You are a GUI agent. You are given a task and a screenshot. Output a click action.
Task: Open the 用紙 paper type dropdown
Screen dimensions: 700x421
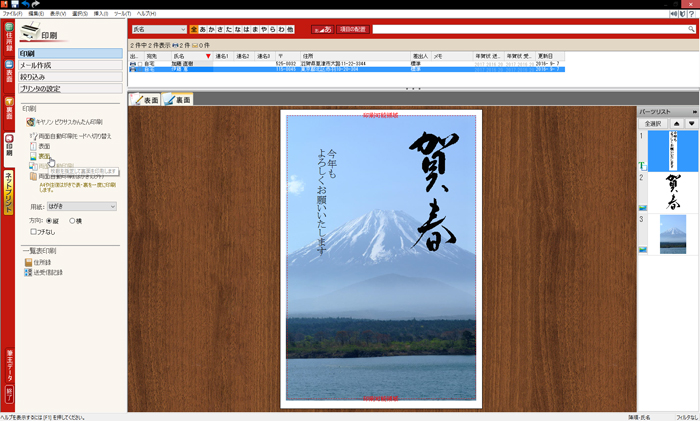coord(82,206)
